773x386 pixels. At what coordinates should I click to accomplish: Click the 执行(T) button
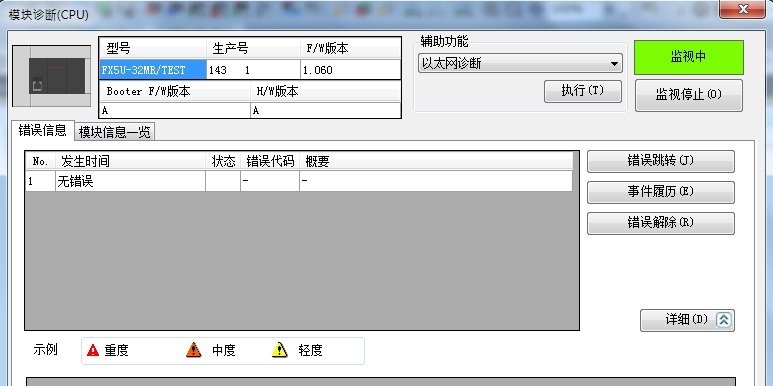pos(583,91)
